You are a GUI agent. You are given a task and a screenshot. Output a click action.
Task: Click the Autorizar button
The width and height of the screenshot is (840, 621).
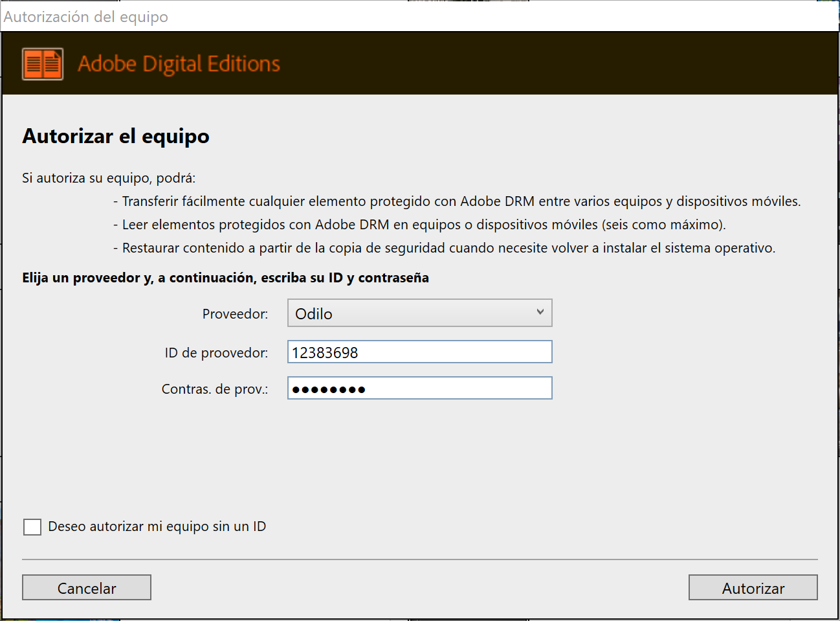coord(753,587)
